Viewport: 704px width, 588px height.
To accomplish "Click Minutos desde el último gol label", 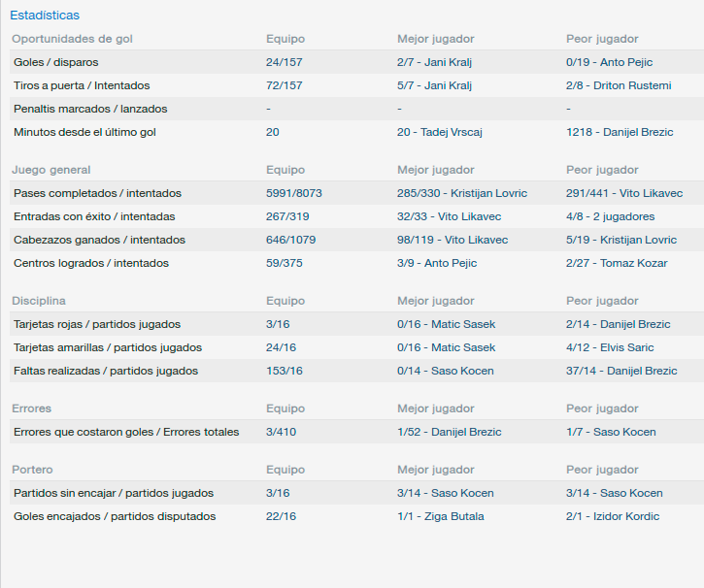I will pos(84,132).
